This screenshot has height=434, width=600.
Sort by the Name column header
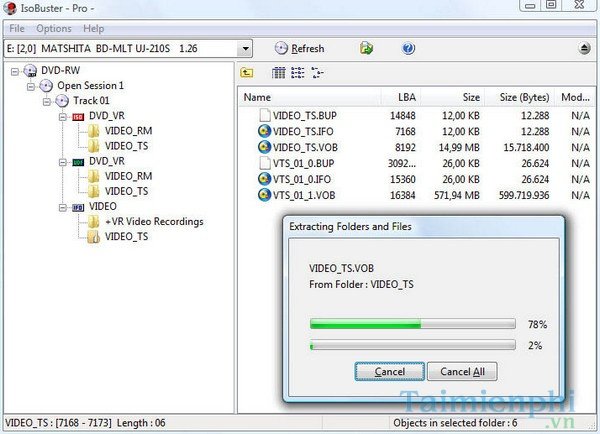tap(310, 97)
